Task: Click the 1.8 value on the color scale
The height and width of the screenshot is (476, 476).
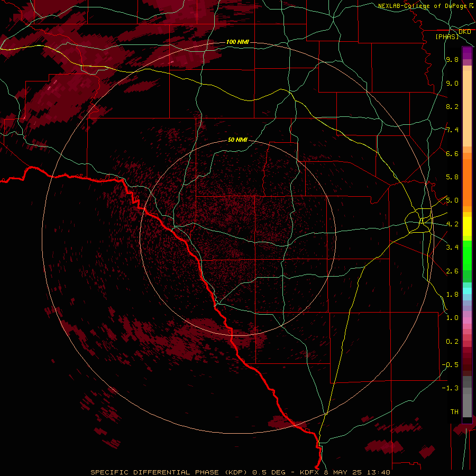Action: tap(452, 295)
